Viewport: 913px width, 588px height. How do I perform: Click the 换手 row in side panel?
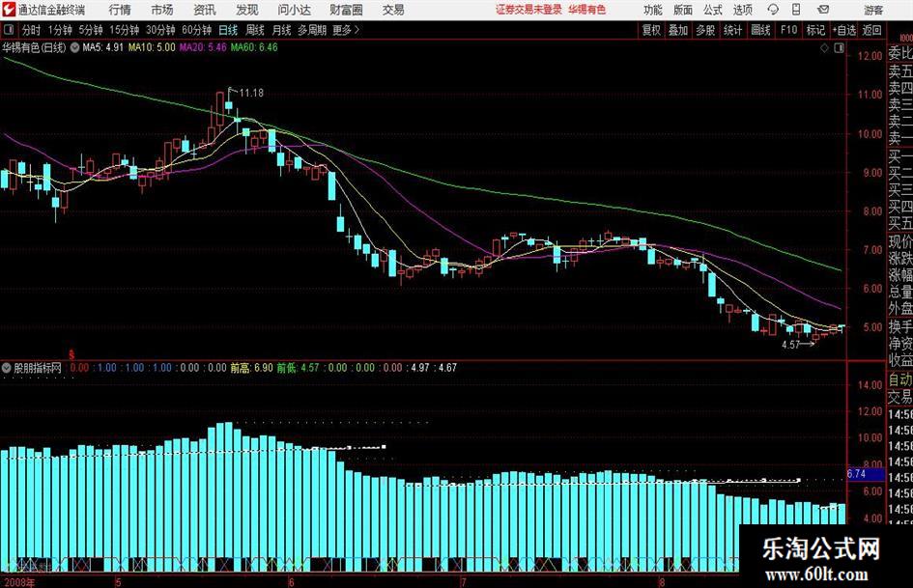[x=900, y=326]
